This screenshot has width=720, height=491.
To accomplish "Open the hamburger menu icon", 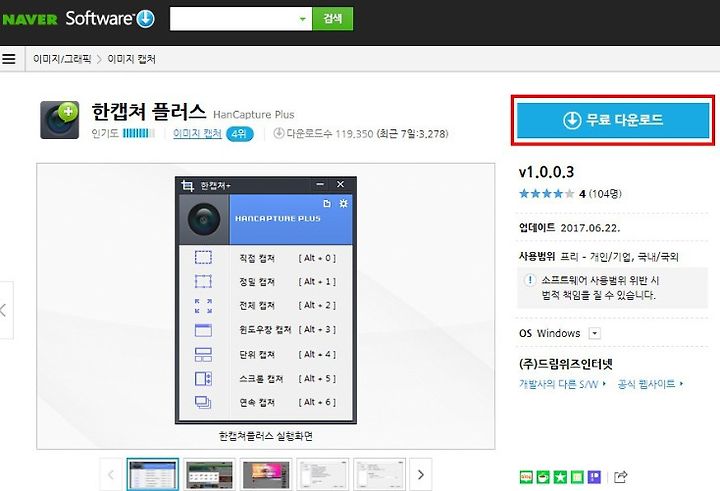I will (x=9, y=59).
